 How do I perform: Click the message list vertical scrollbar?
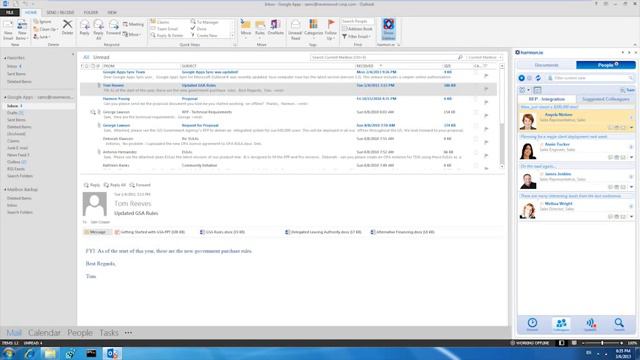(502, 116)
